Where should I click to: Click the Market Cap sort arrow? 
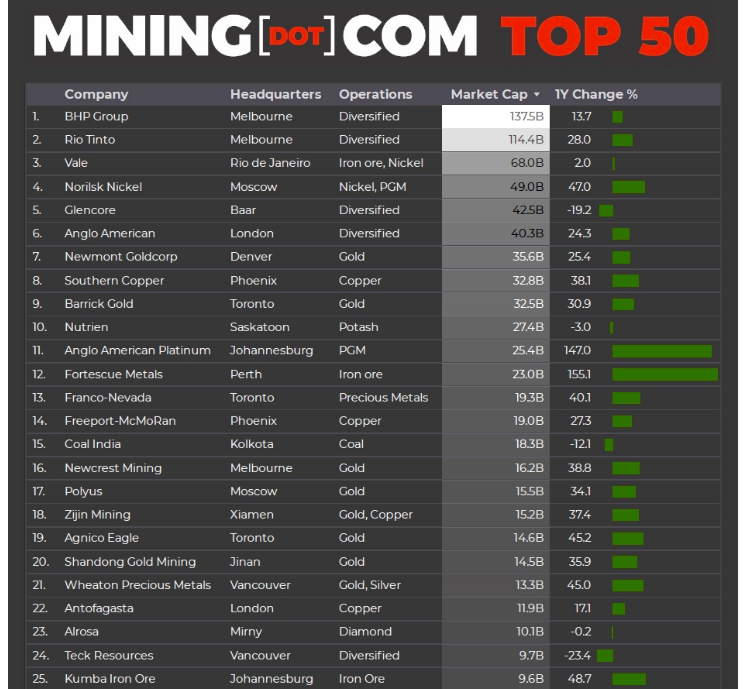click(x=537, y=94)
